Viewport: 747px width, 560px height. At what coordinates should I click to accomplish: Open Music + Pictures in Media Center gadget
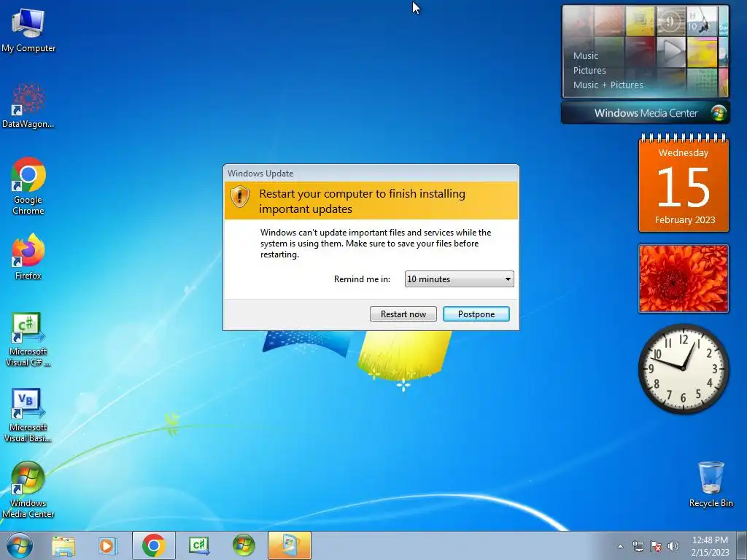tap(608, 85)
